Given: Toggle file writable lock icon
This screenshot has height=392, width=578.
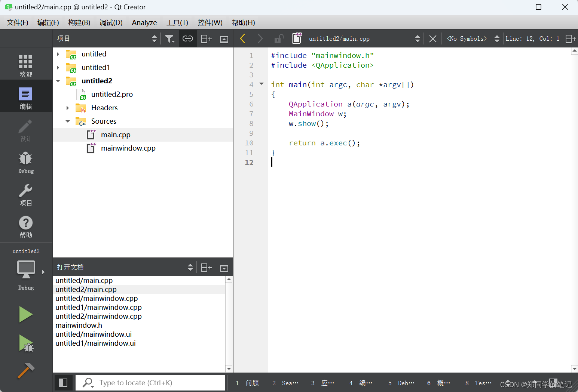Looking at the screenshot, I should click(x=279, y=38).
